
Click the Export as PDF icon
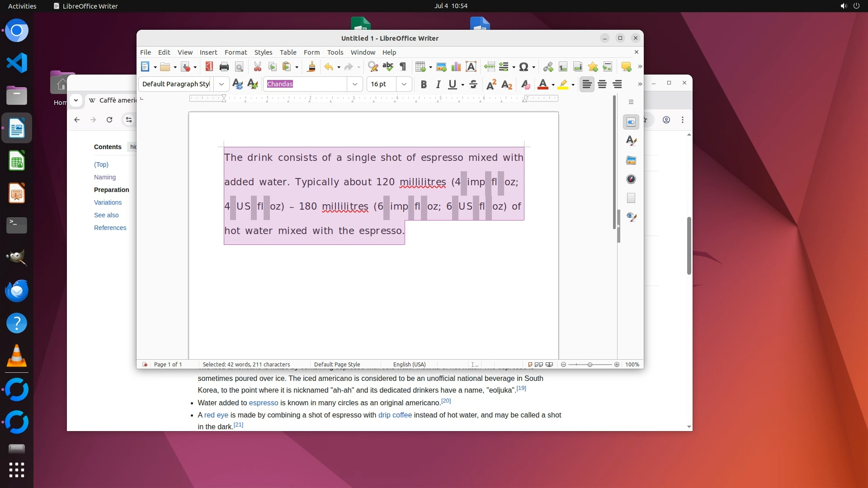(209, 67)
